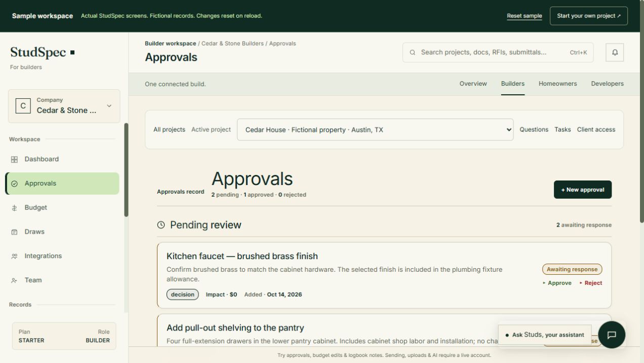Open the Client access link
This screenshot has height=363, width=644.
point(596,130)
